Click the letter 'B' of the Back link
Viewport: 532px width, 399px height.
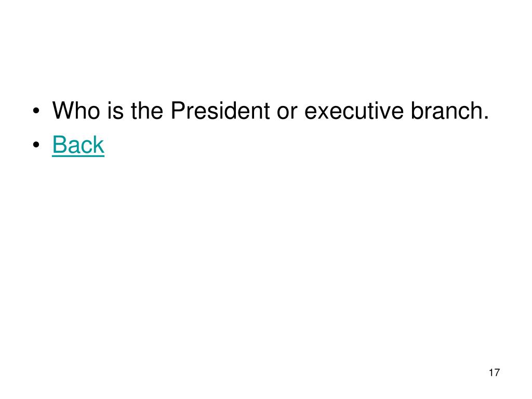pos(59,144)
